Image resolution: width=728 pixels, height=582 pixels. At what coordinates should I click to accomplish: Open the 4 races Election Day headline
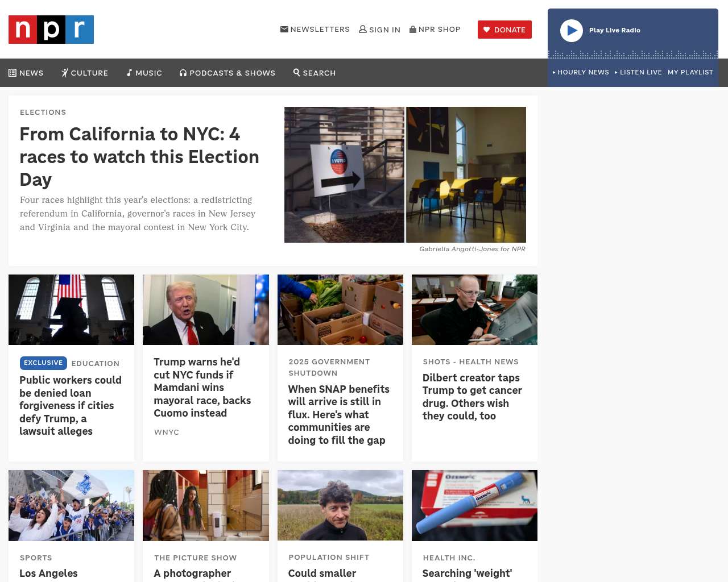[139, 157]
